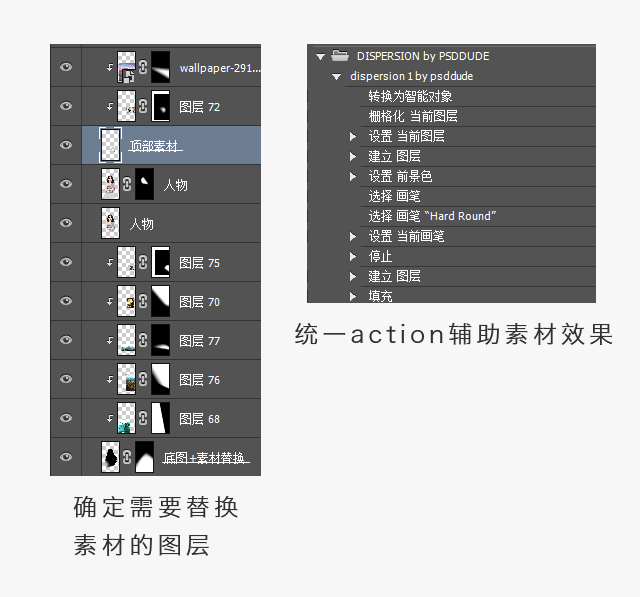Click the DISPERSION action set folder icon
Screen dimensions: 640x597
click(340, 55)
